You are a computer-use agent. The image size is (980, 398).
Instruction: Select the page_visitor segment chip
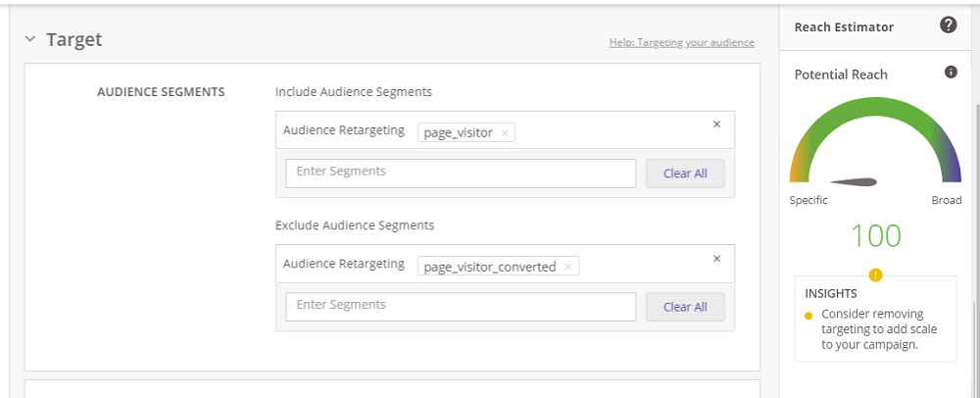pyautogui.click(x=458, y=133)
